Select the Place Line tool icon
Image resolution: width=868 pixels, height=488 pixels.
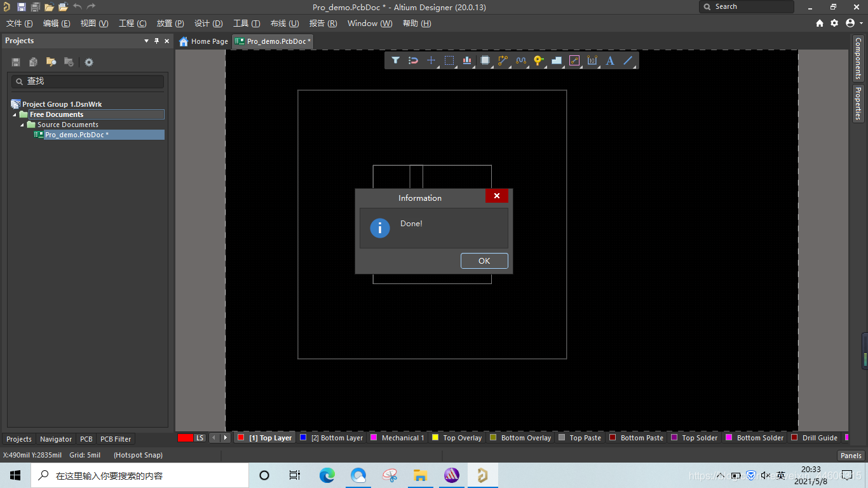tap(628, 60)
